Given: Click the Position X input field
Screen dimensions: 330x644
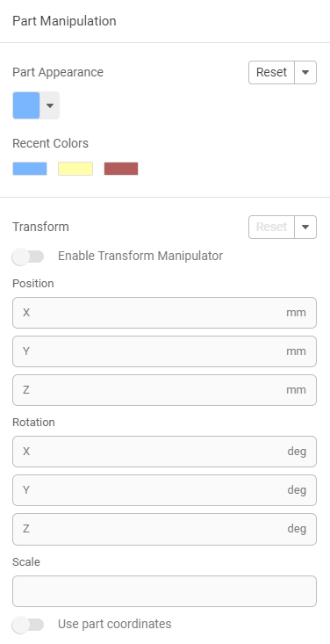Looking at the screenshot, I should point(165,313).
